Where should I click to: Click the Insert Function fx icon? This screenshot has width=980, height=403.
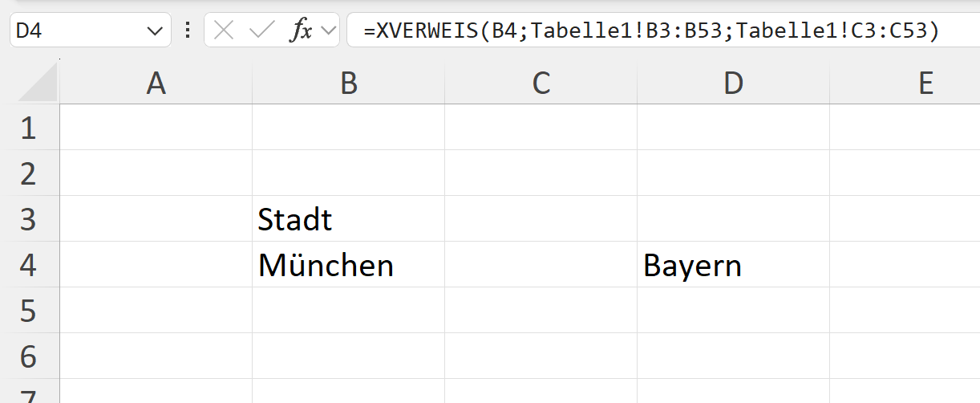[x=301, y=31]
